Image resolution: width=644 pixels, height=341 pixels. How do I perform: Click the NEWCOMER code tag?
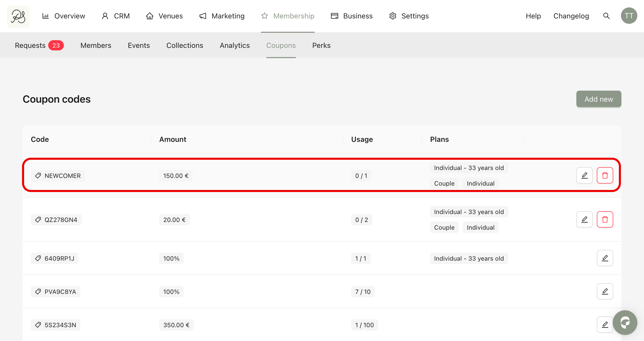(x=58, y=176)
